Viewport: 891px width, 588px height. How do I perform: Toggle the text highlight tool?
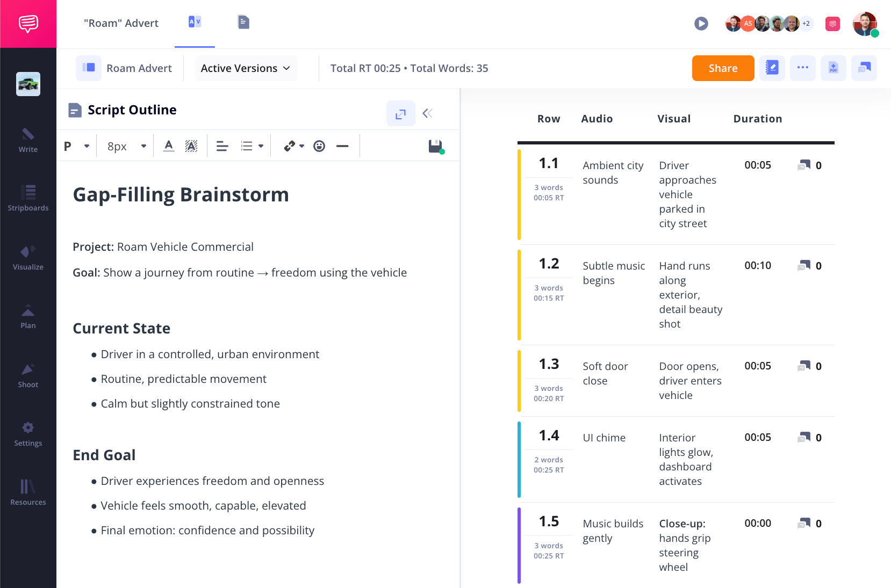(191, 146)
